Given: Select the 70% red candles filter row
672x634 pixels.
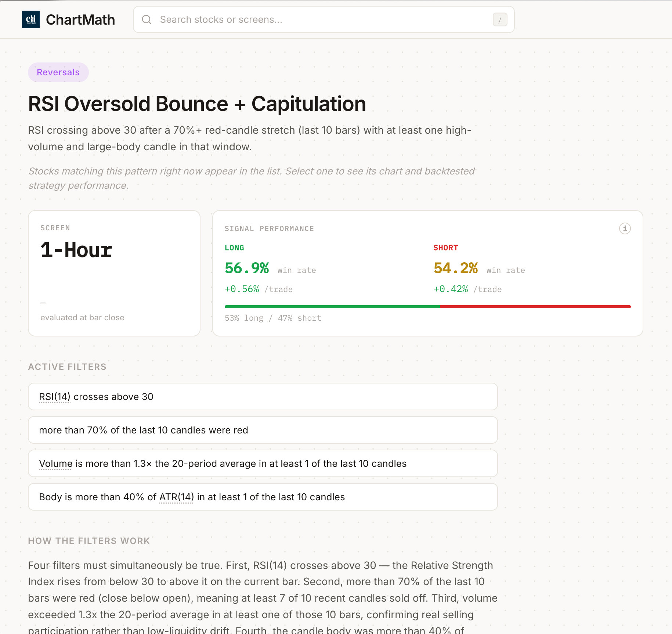Looking at the screenshot, I should (263, 430).
